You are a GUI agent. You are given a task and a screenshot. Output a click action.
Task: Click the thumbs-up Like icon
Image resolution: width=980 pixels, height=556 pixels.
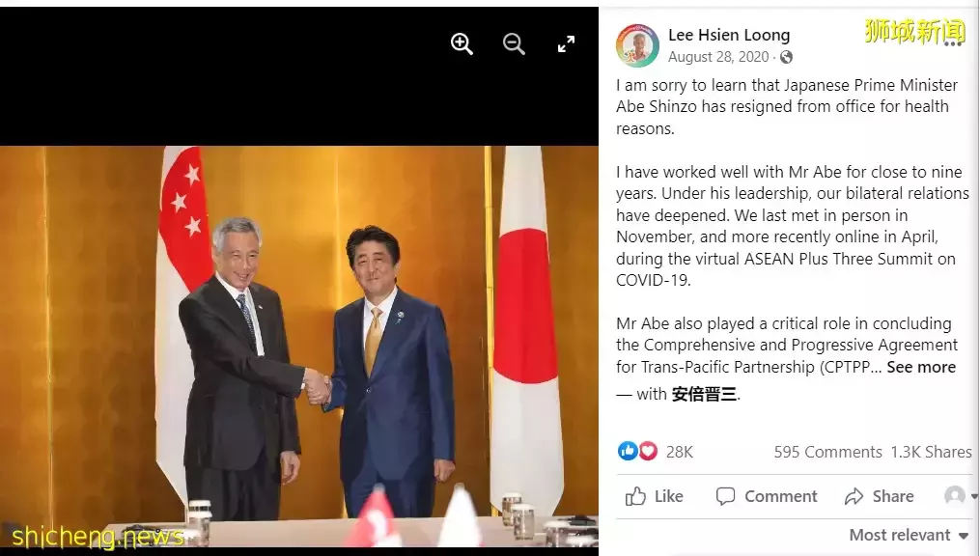pyautogui.click(x=635, y=496)
